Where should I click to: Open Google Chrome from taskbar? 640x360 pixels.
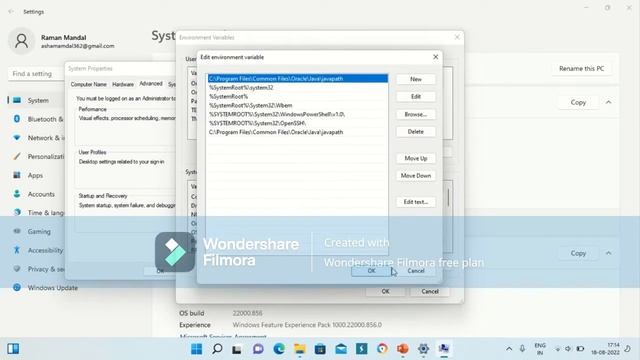point(382,349)
